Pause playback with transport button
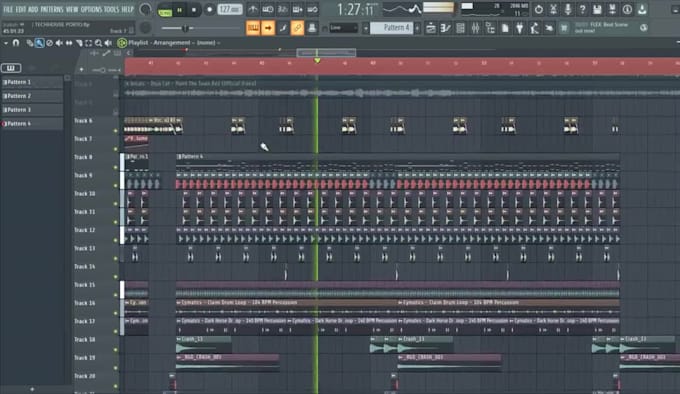The image size is (680, 394). pos(180,10)
